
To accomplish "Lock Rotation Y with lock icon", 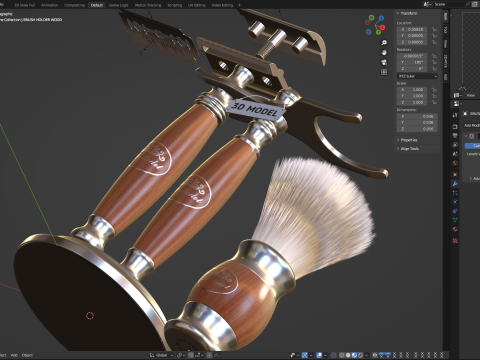I will tap(434, 62).
